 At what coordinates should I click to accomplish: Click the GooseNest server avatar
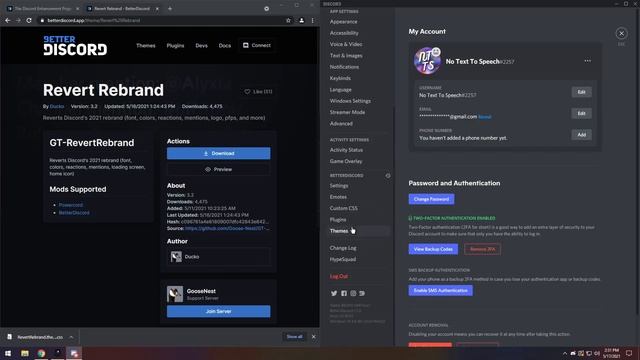tap(175, 294)
